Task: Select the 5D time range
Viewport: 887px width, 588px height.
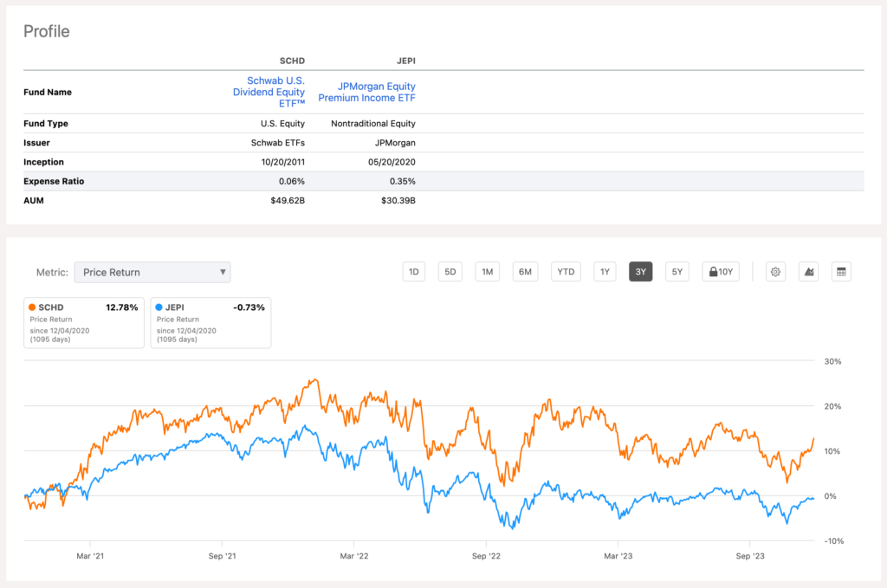Action: click(450, 272)
